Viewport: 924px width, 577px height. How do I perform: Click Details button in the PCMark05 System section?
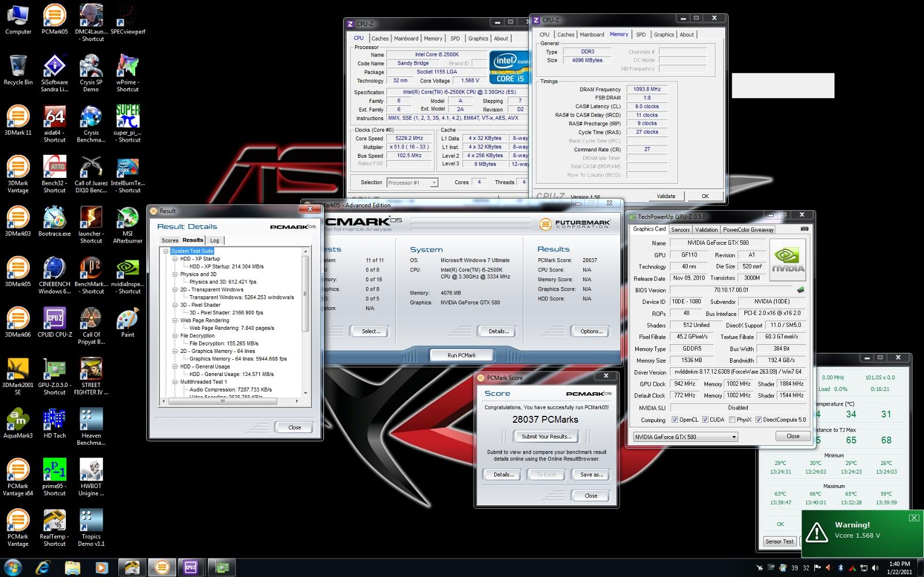498,332
